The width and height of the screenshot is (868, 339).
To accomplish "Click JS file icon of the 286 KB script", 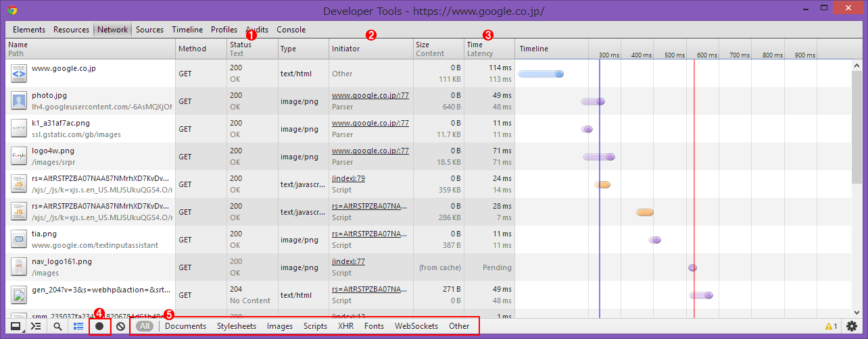I will [x=19, y=212].
